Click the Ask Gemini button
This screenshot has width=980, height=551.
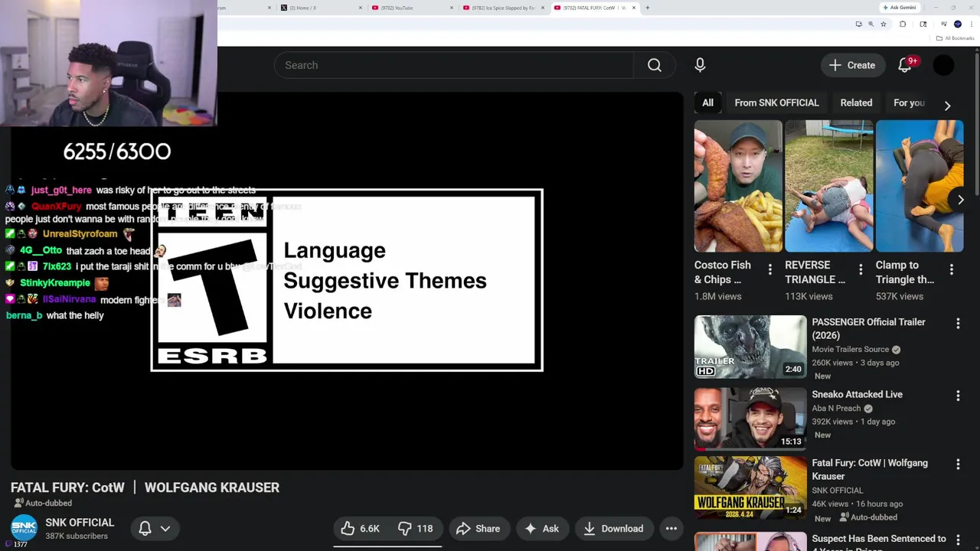[899, 8]
